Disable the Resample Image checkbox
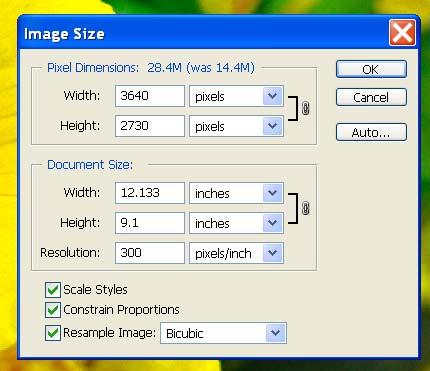430x371 pixels. (53, 333)
